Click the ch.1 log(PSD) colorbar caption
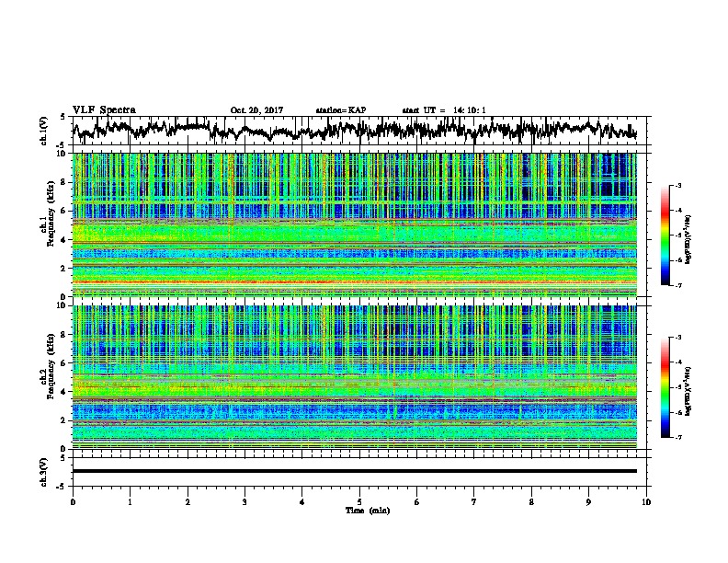The width and height of the screenshot is (728, 563). click(688, 240)
